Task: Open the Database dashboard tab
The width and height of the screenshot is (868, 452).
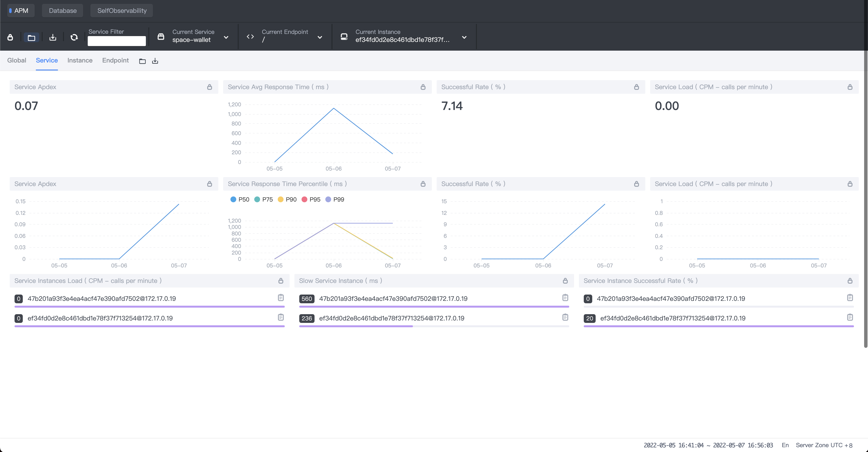Action: point(63,10)
